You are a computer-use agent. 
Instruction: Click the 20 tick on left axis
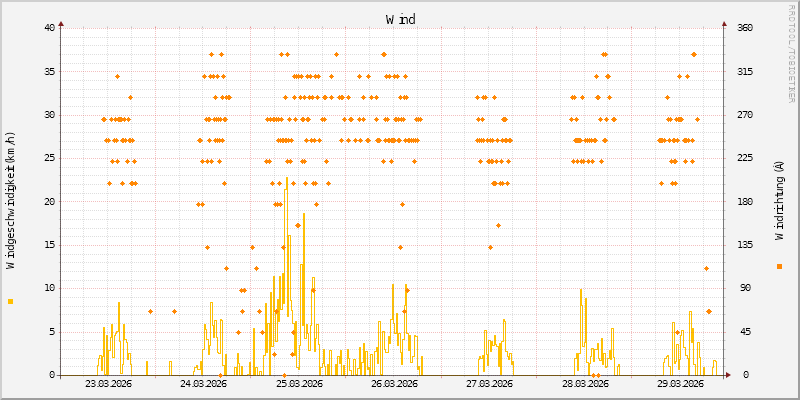coord(49,201)
